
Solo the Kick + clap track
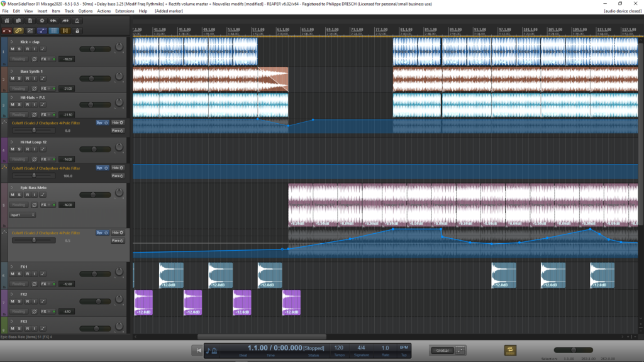click(x=19, y=49)
